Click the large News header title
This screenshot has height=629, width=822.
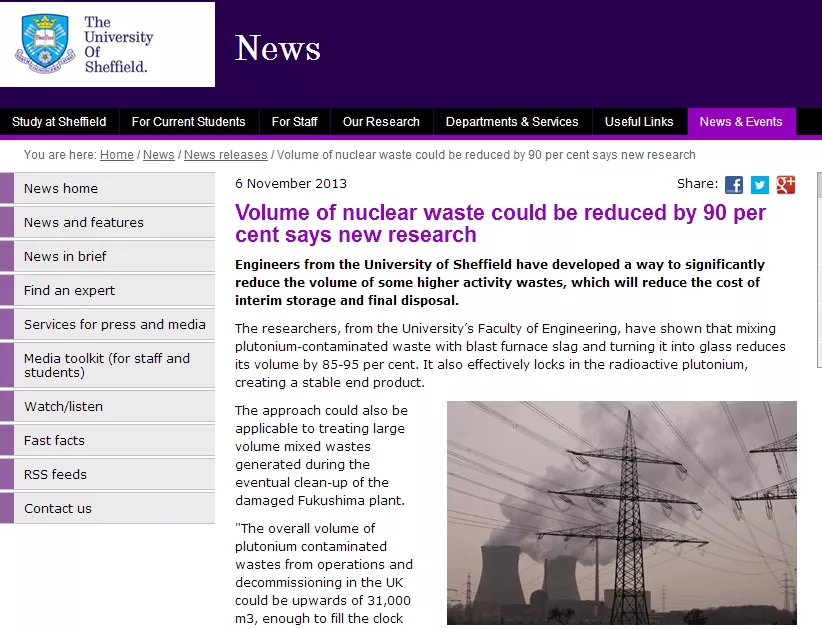277,48
